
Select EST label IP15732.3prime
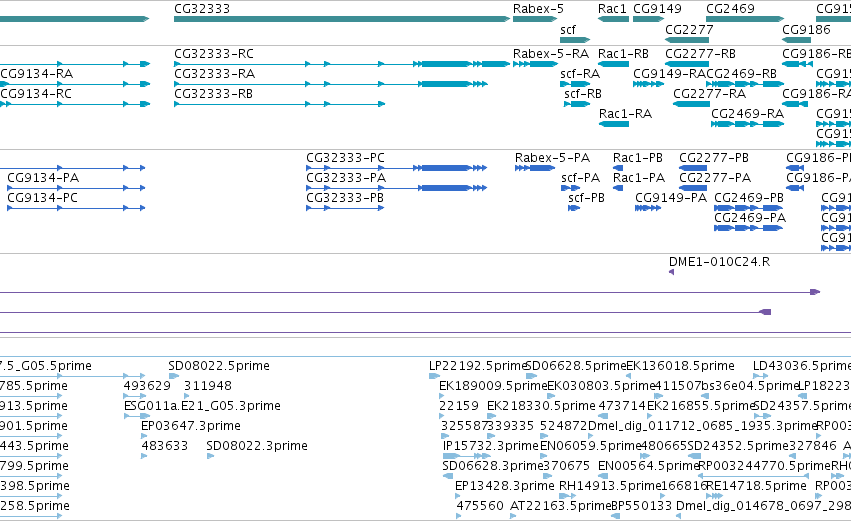pyautogui.click(x=491, y=446)
